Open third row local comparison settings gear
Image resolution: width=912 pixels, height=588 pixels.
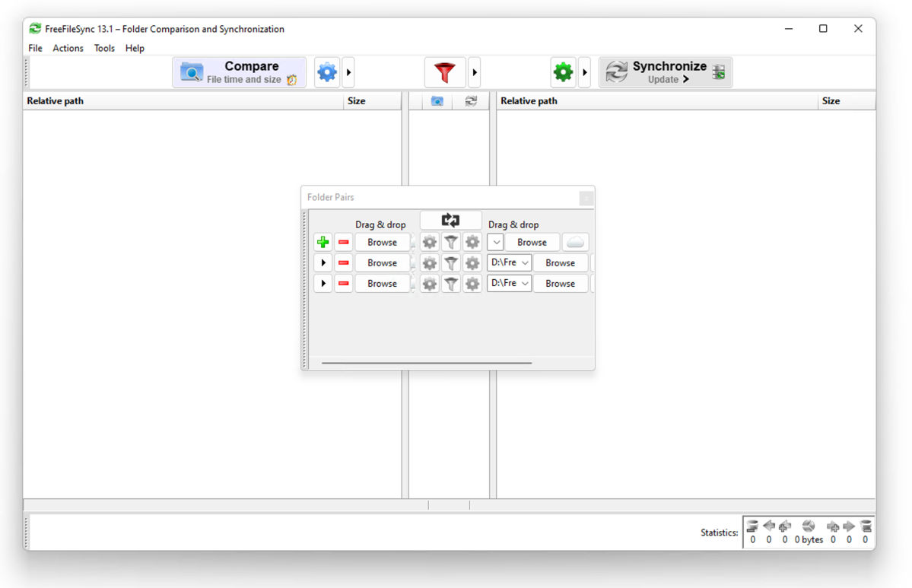(x=429, y=283)
